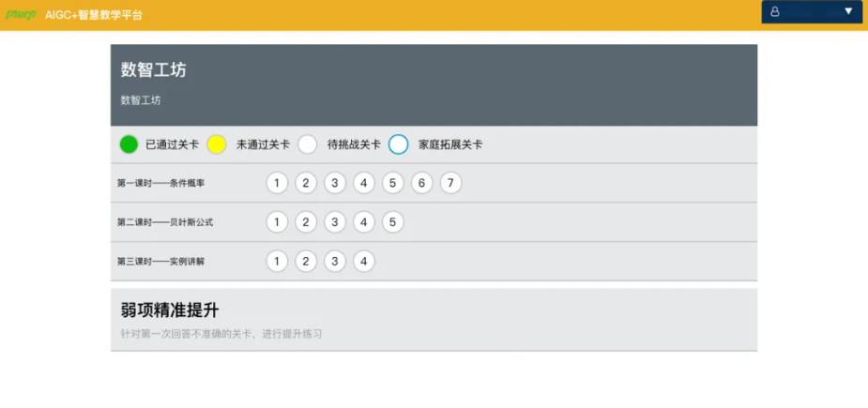The width and height of the screenshot is (868, 408).
Task: Select level 4 of 第二课时 贝叶斯公式
Action: pos(364,222)
